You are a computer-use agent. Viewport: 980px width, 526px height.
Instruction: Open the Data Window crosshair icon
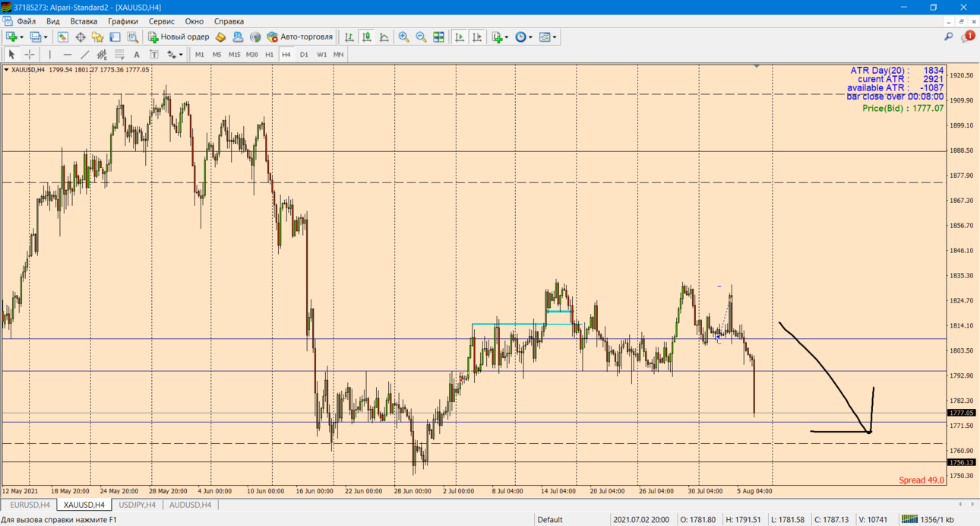[x=80, y=36]
